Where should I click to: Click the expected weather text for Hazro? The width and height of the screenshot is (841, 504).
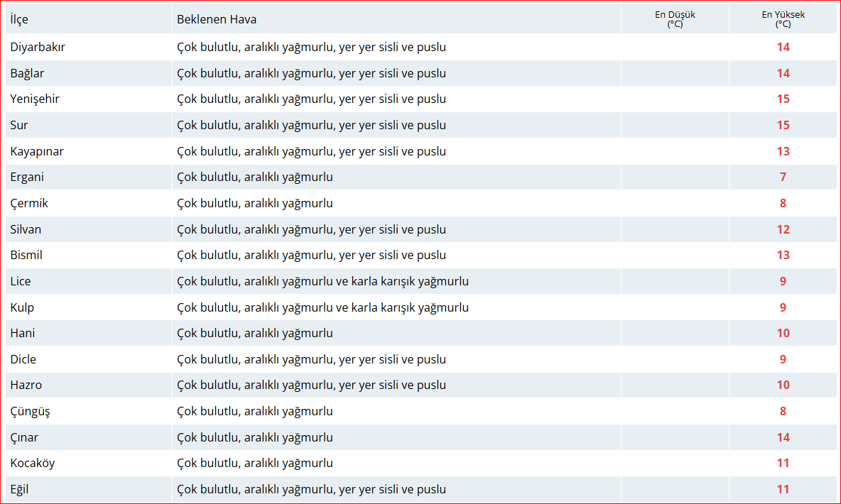(x=311, y=385)
